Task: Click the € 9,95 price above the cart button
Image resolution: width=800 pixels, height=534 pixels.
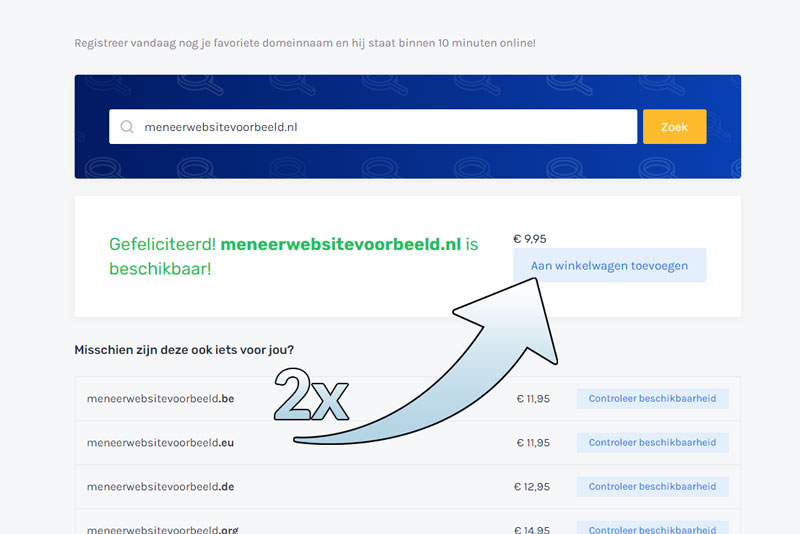Action: (530, 239)
